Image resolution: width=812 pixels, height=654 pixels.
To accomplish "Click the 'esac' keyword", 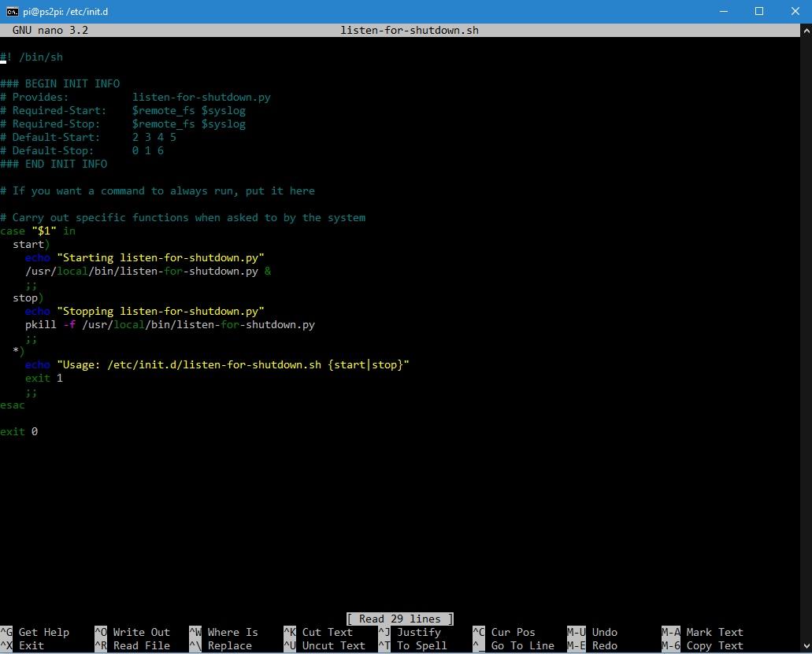I will pos(13,405).
